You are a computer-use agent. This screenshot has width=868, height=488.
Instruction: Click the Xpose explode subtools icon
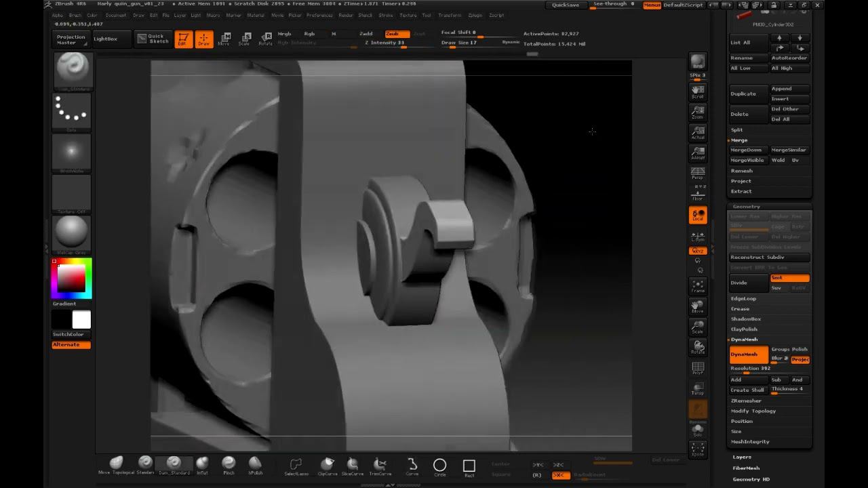pos(698,449)
